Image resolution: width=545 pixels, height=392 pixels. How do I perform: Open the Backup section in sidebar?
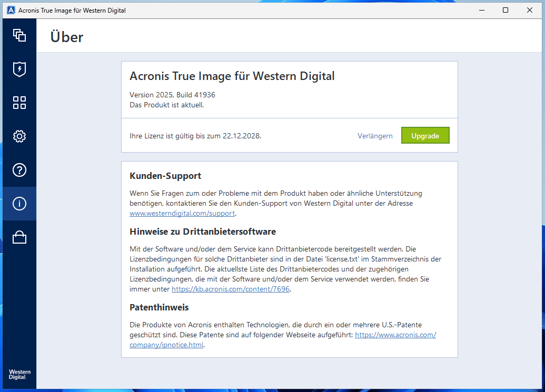click(x=19, y=35)
